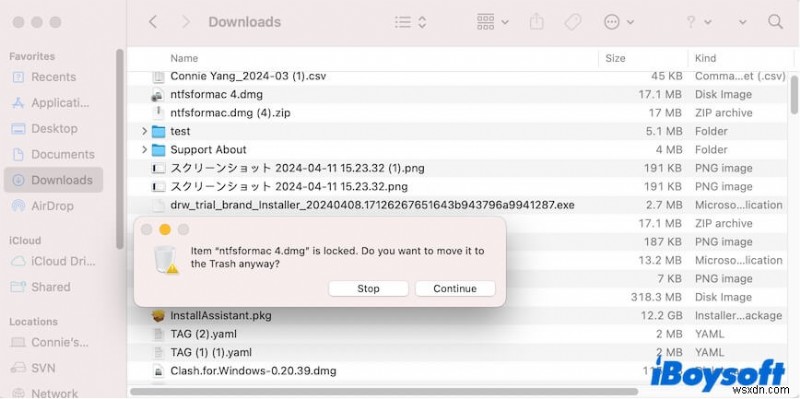This screenshot has height=399, width=800.
Task: Select the test folder icon
Action: click(159, 132)
